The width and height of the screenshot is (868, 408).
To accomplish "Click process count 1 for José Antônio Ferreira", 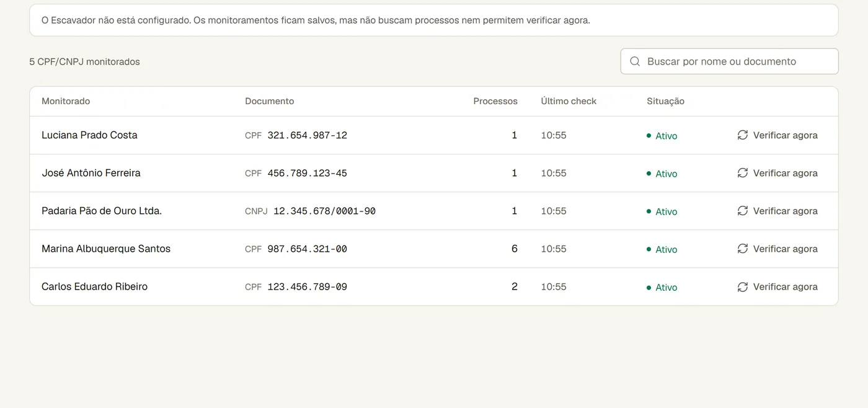I will (x=514, y=173).
